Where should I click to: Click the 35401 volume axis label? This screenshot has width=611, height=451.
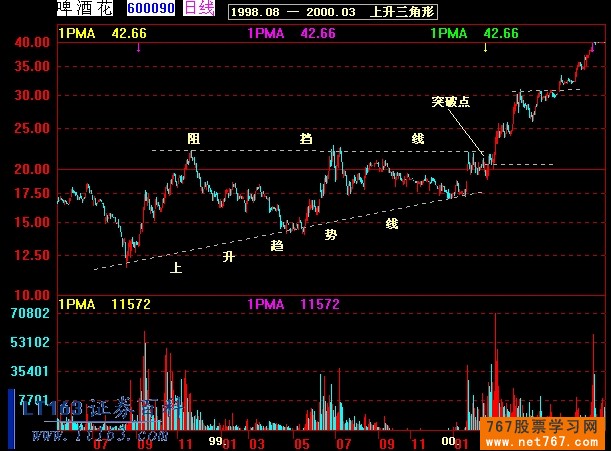[30, 371]
